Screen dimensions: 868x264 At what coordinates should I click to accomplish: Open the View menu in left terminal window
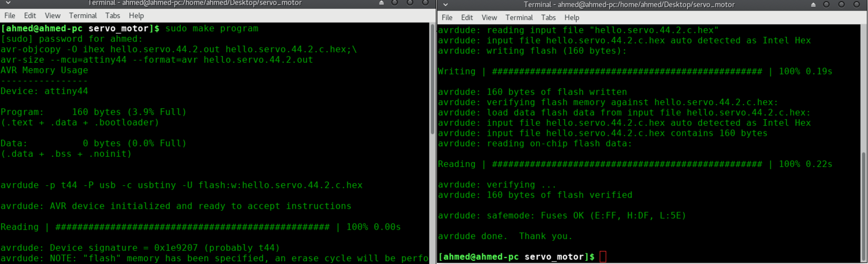[x=52, y=16]
